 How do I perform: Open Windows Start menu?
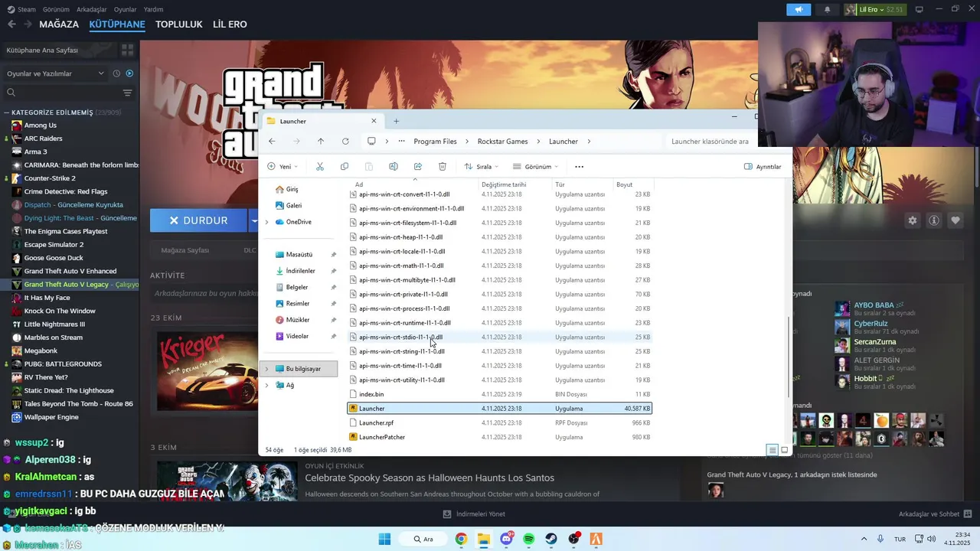coord(384,539)
